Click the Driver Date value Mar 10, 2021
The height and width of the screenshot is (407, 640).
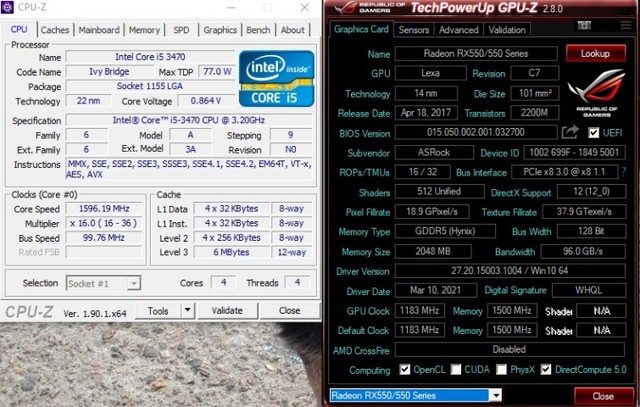(x=436, y=290)
